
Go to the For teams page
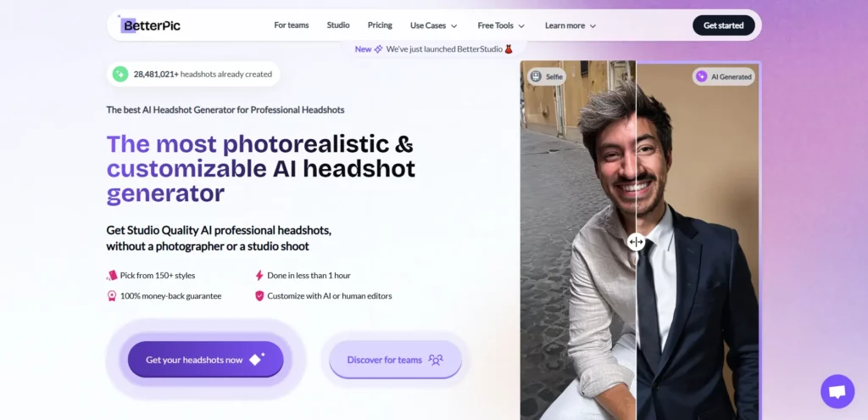[292, 25]
